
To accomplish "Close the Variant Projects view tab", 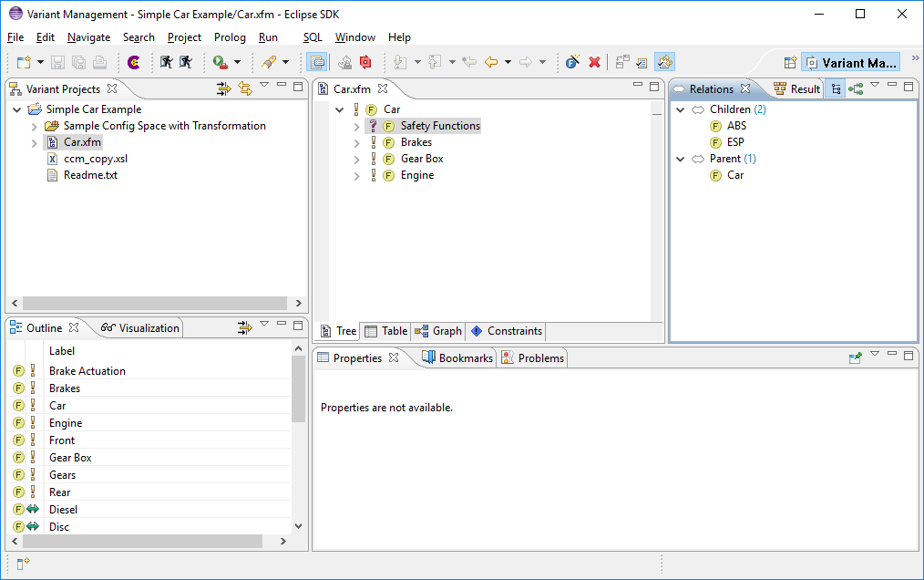I will 112,88.
